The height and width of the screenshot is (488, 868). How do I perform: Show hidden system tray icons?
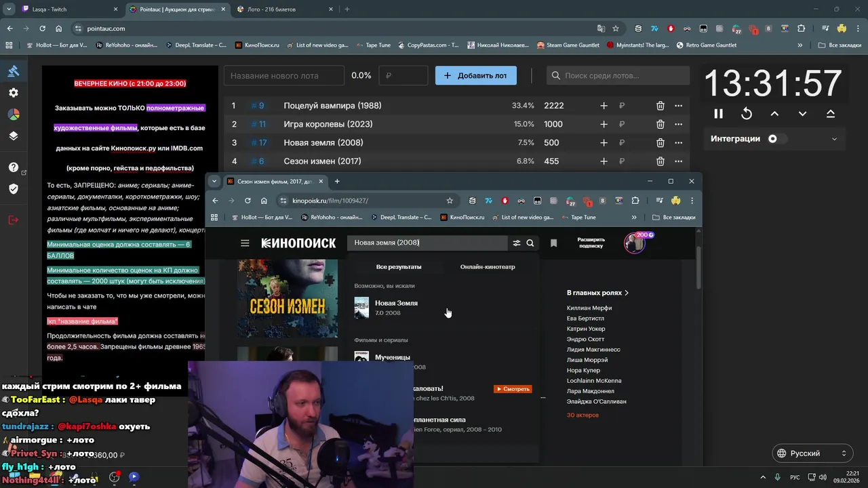tap(762, 477)
